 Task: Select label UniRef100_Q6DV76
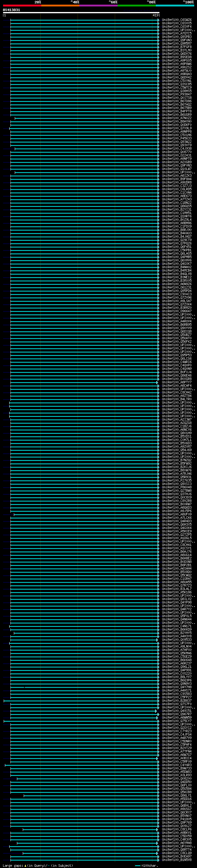pyautogui.click(x=176, y=54)
